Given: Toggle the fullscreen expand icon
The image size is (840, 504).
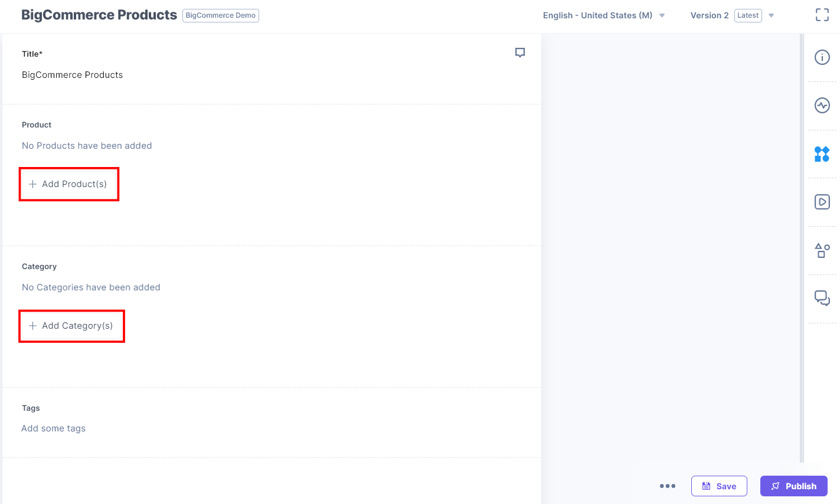Looking at the screenshot, I should click(822, 15).
